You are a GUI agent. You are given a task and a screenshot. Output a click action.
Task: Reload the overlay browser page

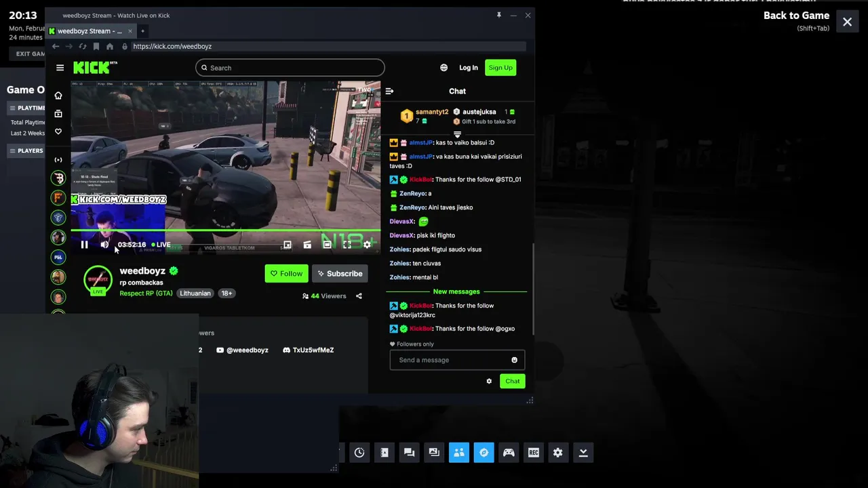83,47
